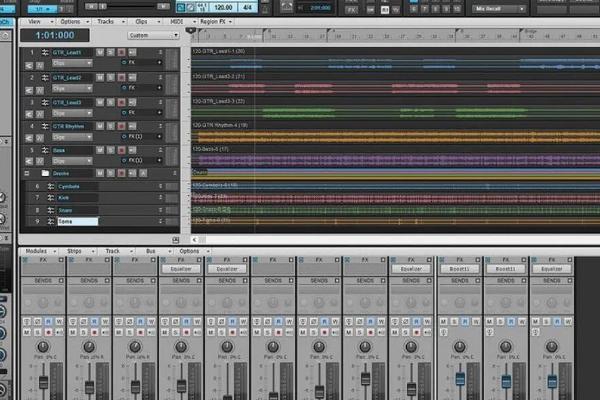Screen dimensions: 600x400
Task: Expand the Toms track height arrow
Action: point(160,221)
